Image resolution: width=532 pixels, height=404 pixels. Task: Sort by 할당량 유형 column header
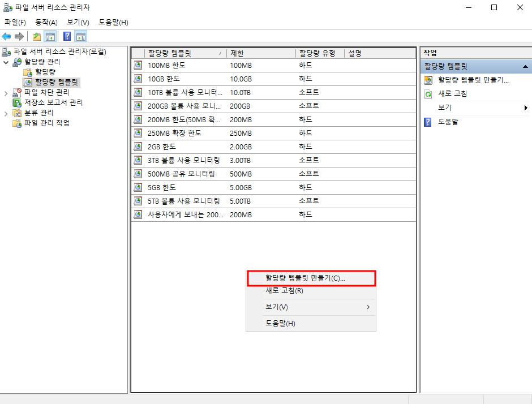320,53
